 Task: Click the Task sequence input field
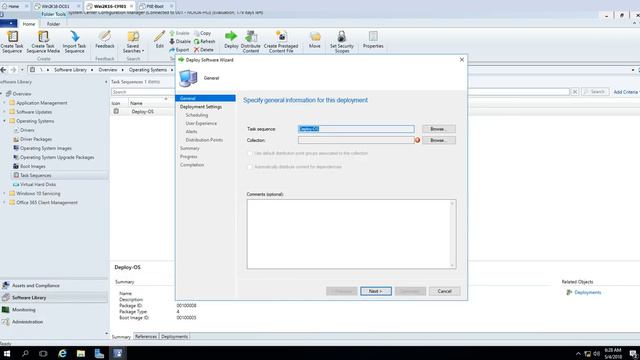point(356,129)
